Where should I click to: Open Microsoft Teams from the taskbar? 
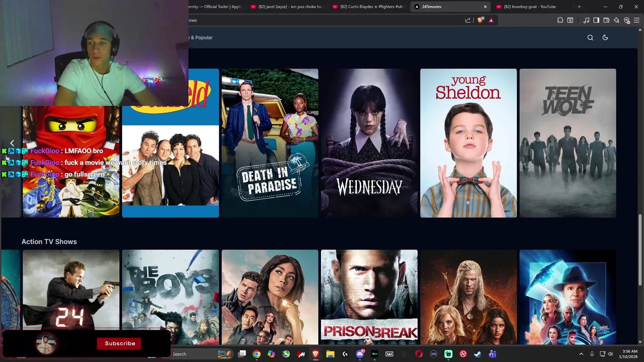pyautogui.click(x=492, y=354)
